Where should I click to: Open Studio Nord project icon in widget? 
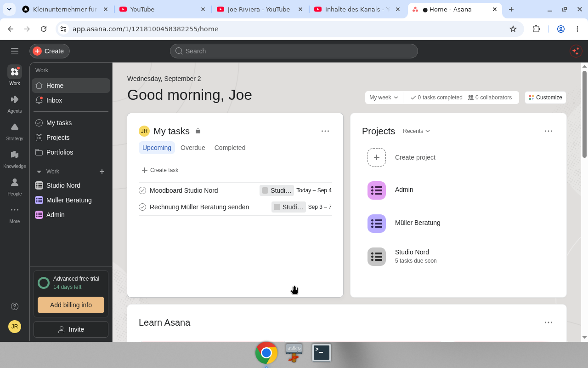[377, 257]
